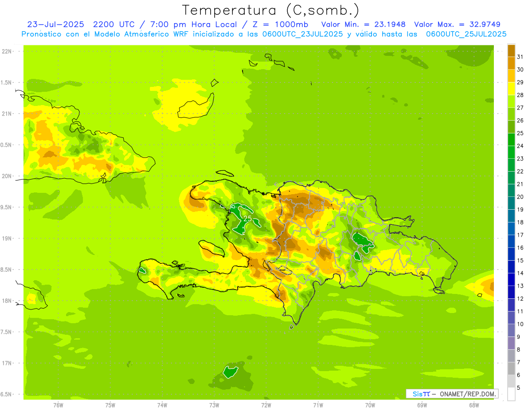Click the legend value '25' on the colorbar
532x411 pixels.
520,133
